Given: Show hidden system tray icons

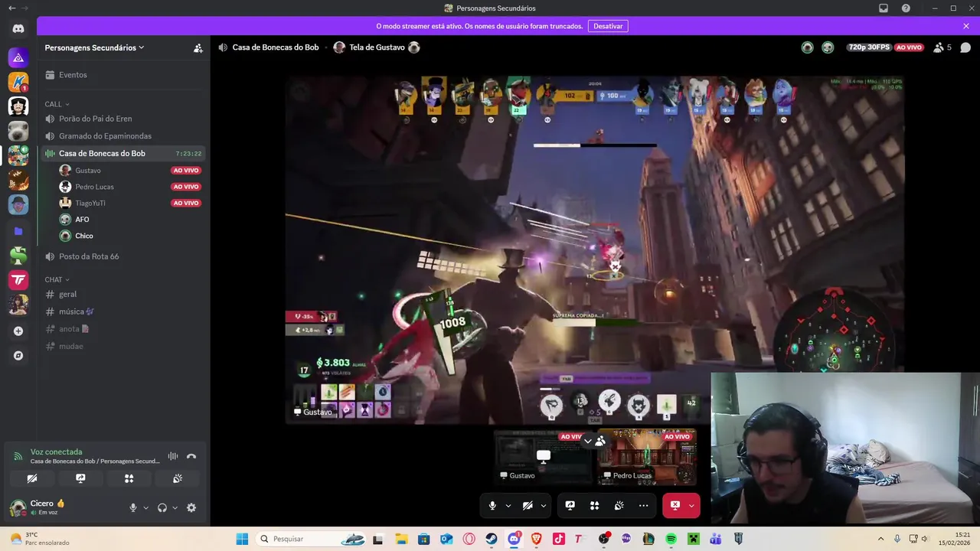Looking at the screenshot, I should click(880, 539).
